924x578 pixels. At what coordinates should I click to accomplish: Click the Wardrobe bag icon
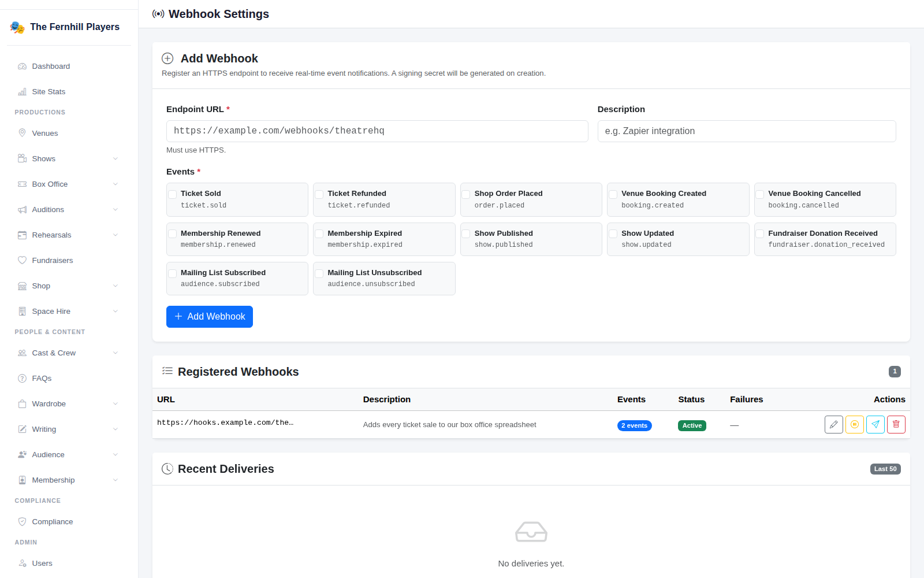coord(22,404)
